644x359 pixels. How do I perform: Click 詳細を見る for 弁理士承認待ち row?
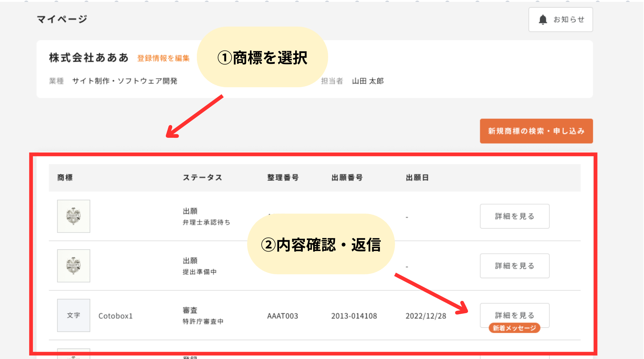coord(514,216)
